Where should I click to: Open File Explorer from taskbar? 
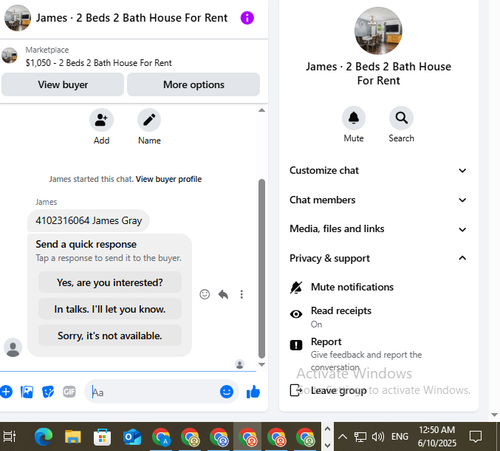pos(73,437)
